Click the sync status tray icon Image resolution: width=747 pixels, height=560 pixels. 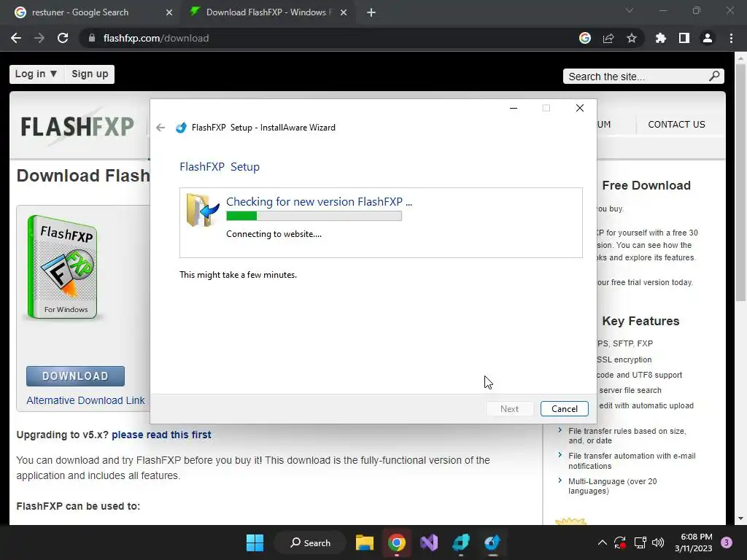pos(620,542)
